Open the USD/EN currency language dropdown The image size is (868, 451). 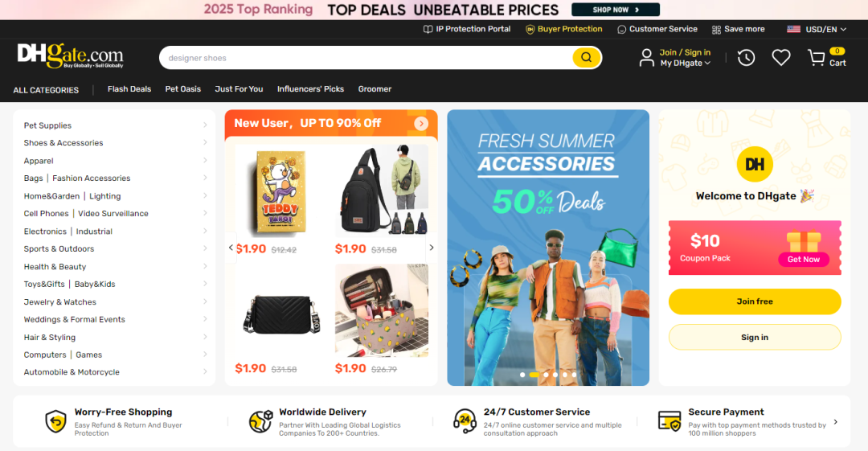click(x=817, y=29)
